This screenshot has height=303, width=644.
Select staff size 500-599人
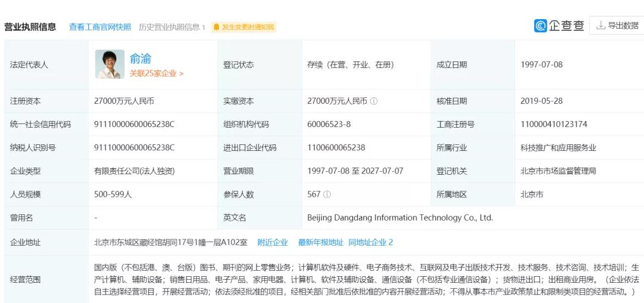113,194
